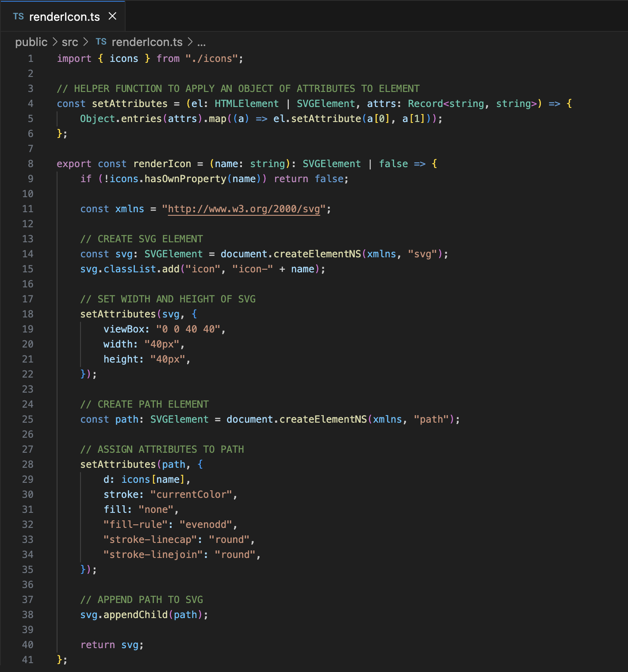
Task: Click the TS file icon in tab
Action: (18, 17)
